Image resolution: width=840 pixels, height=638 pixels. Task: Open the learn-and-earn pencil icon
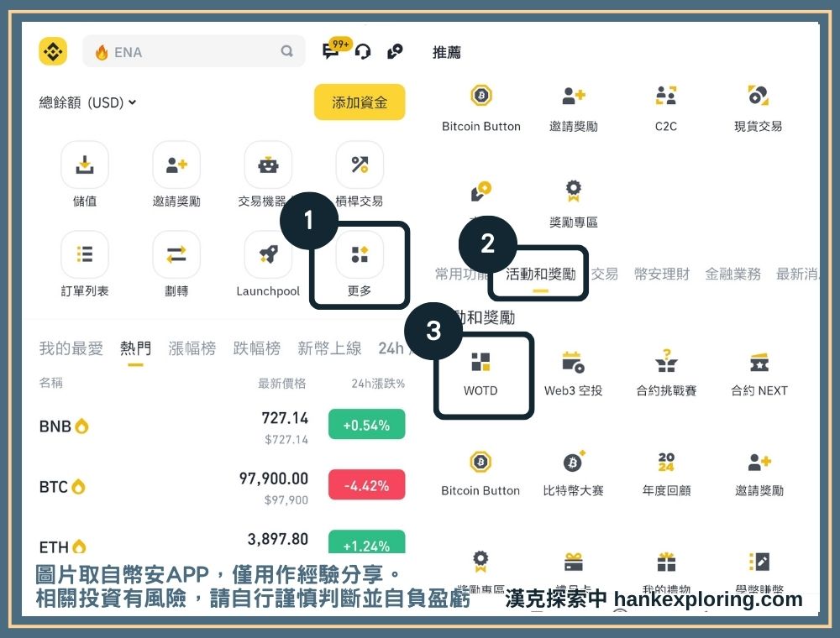coord(759,562)
